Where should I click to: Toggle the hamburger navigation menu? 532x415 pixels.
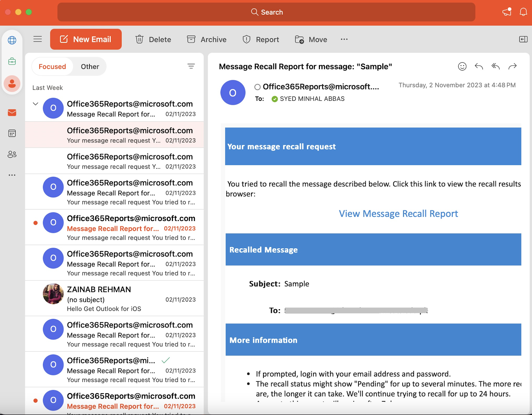pos(38,39)
